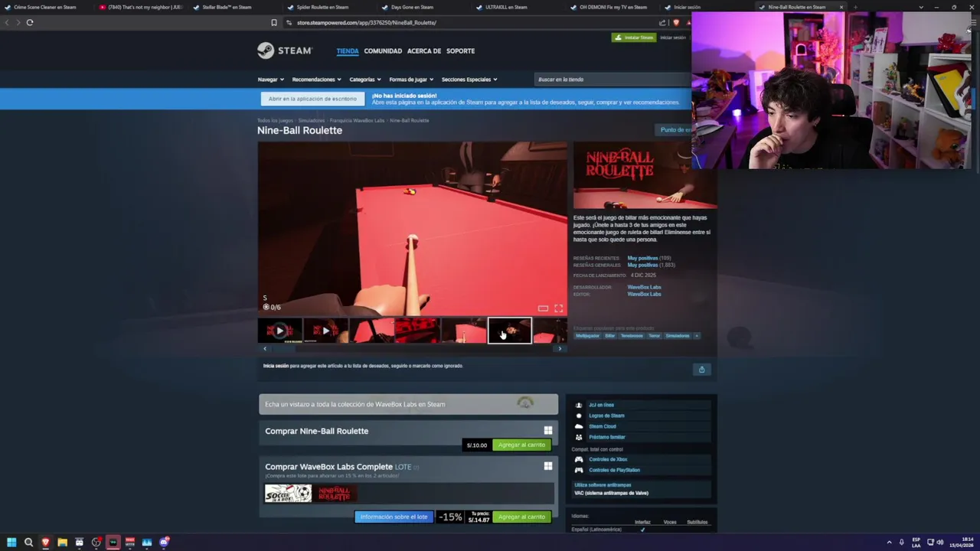The height and width of the screenshot is (551, 980).
Task: Switch to the Days Gone en Steam tab
Action: tap(412, 7)
